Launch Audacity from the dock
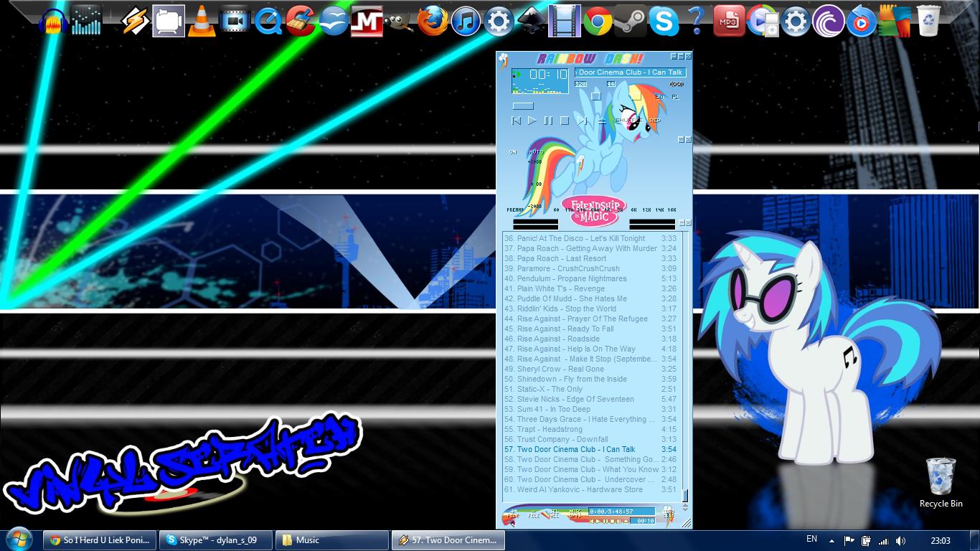Image resolution: width=980 pixels, height=551 pixels. pos(54,22)
